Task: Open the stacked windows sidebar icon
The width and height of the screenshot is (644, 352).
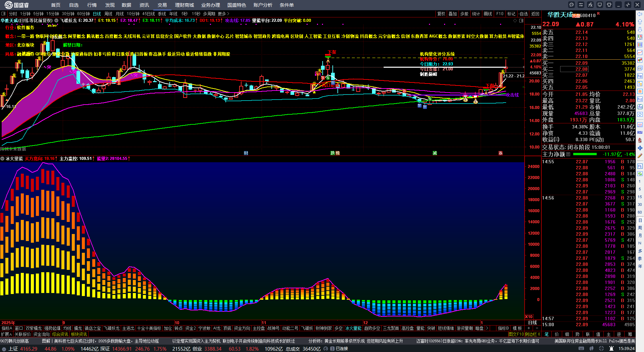Action: (x=640, y=68)
